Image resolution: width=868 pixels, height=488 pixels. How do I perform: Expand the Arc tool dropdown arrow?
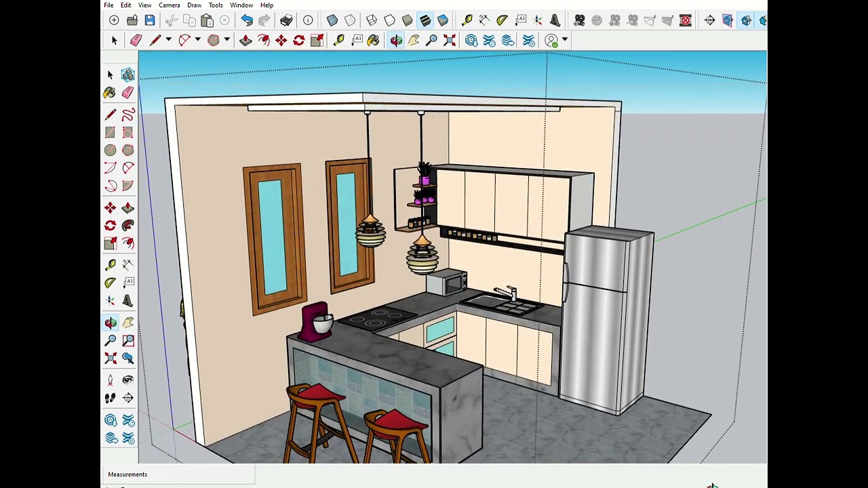click(x=197, y=40)
